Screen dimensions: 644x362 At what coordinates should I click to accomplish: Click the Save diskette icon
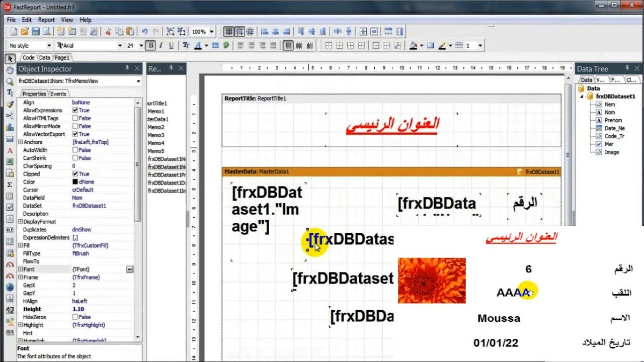coord(36,32)
